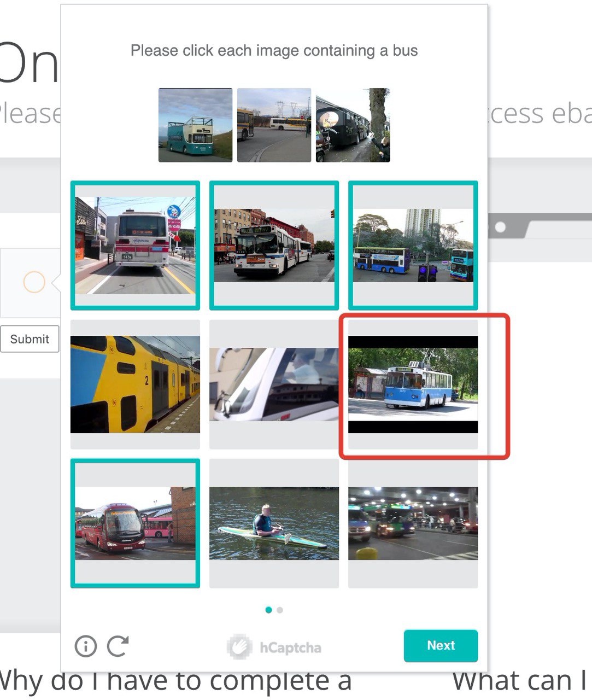This screenshot has height=700, width=592.
Task: Click the Next button
Action: point(441,646)
